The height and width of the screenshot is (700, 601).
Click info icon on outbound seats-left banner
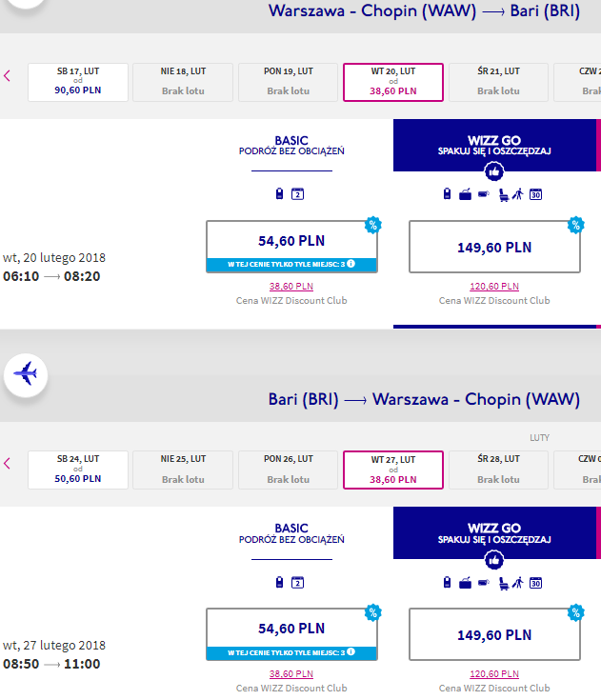351,264
